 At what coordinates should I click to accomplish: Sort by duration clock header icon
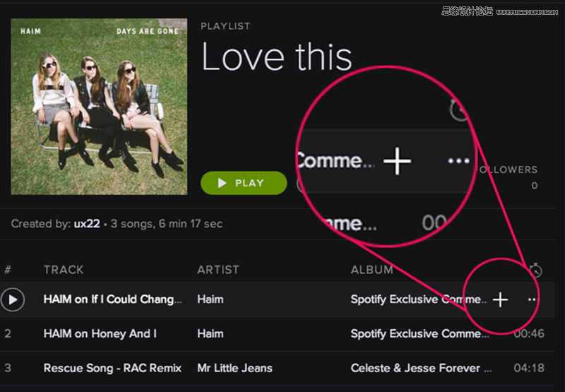click(535, 270)
